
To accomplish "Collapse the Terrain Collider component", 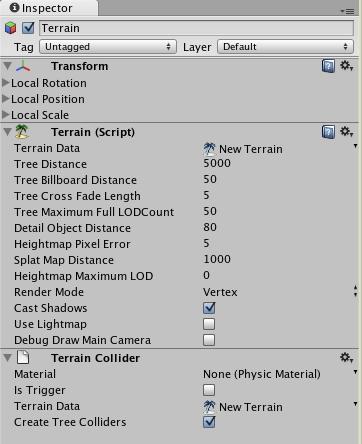I will pyautogui.click(x=7, y=358).
